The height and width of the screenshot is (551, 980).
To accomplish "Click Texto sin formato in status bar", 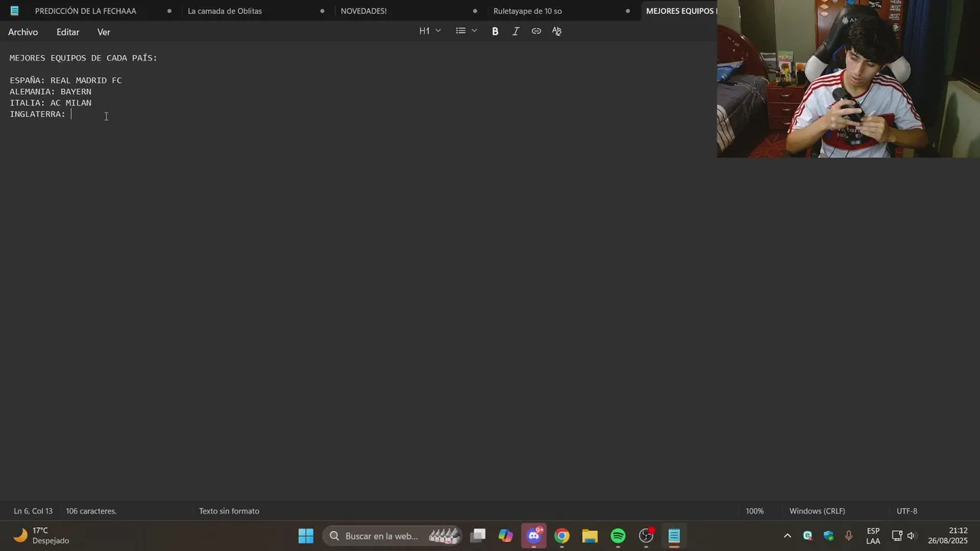I will click(x=229, y=510).
